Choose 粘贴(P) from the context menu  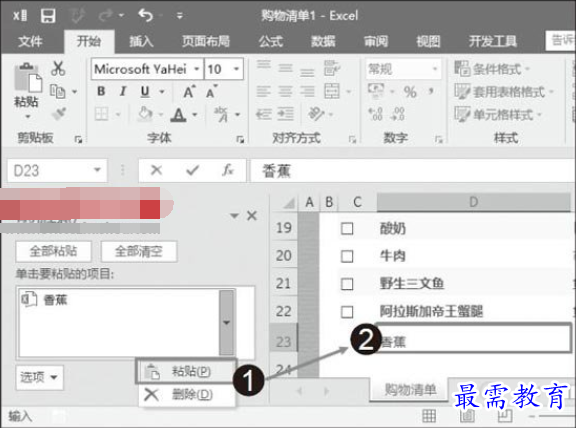click(x=186, y=371)
